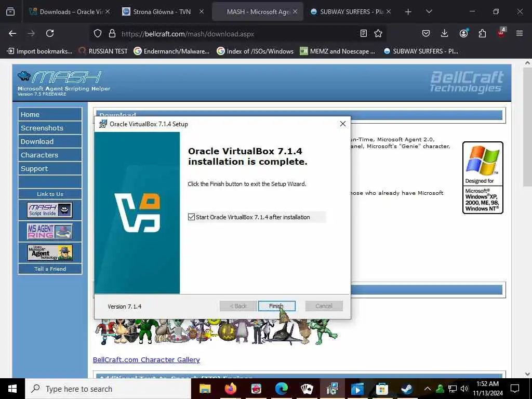Viewport: 532px width, 399px height.
Task: Open the Windows Start menu
Action: tap(12, 389)
